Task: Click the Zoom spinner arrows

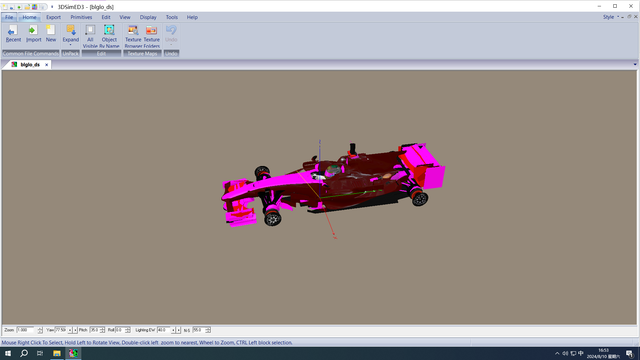Action: [40, 330]
